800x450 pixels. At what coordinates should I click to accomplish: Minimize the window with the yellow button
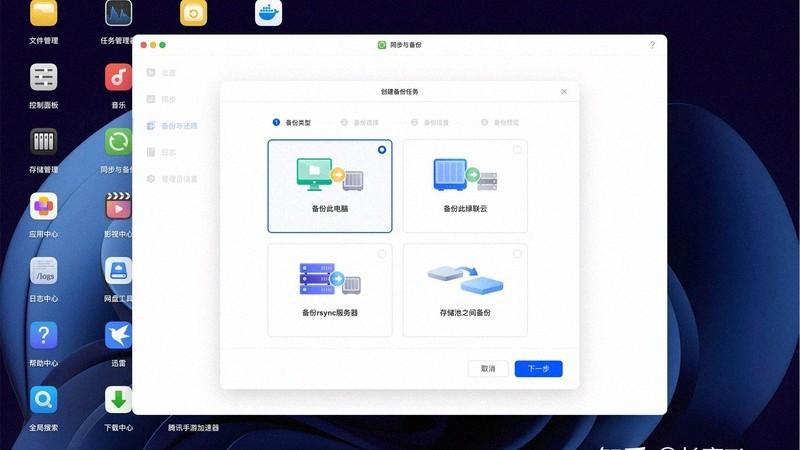point(153,45)
